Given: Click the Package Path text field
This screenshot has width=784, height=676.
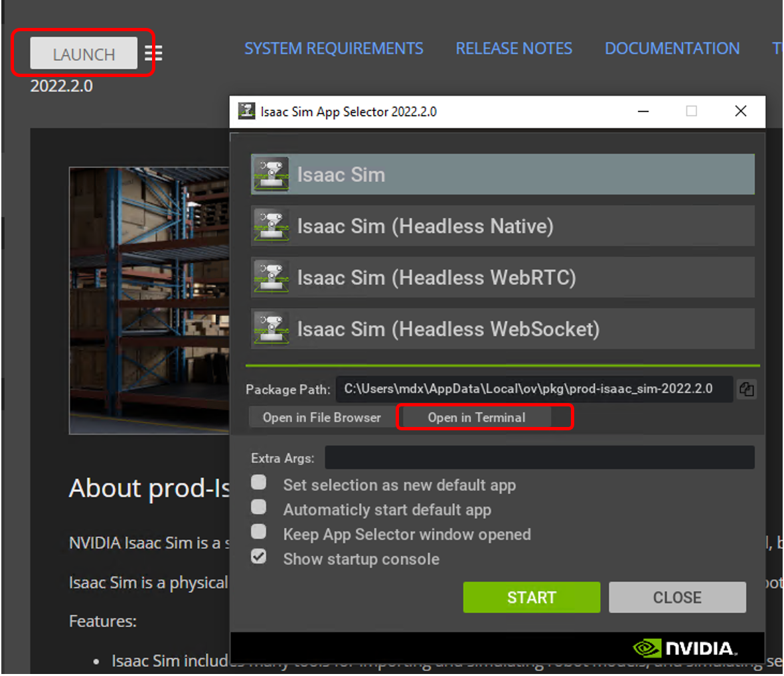Looking at the screenshot, I should (534, 389).
